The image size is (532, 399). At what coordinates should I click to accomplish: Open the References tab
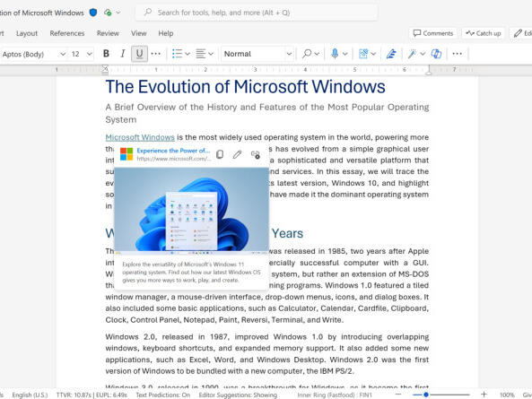(67, 33)
